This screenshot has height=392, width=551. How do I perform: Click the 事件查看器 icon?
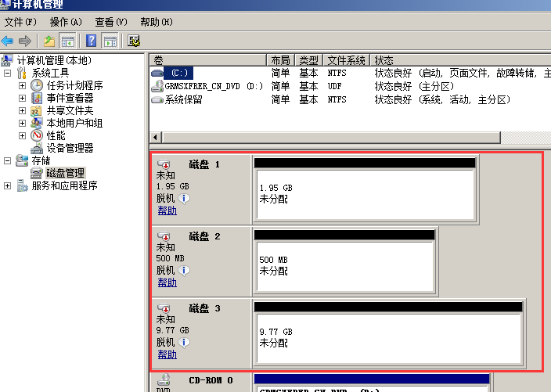[37, 98]
